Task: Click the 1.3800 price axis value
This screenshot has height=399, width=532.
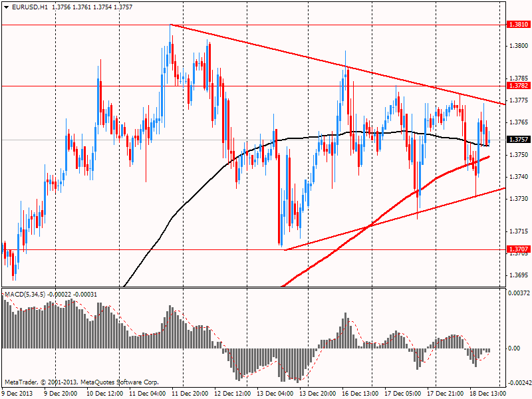Action: tap(519, 46)
